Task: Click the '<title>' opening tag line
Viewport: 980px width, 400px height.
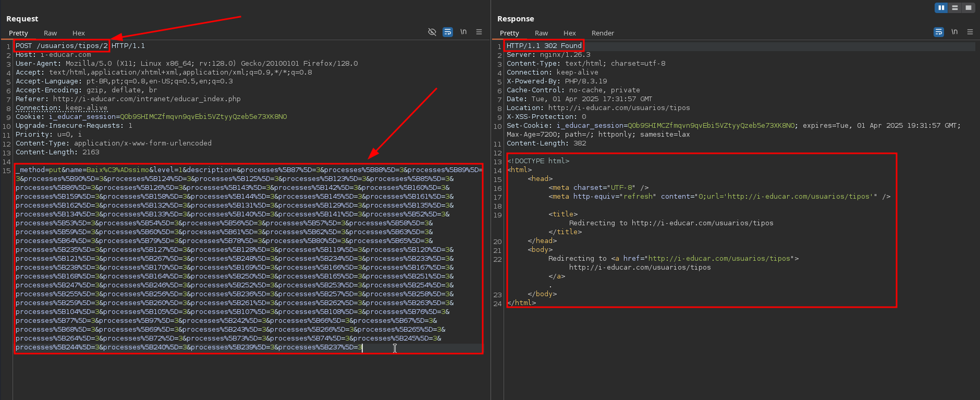Action: point(563,214)
